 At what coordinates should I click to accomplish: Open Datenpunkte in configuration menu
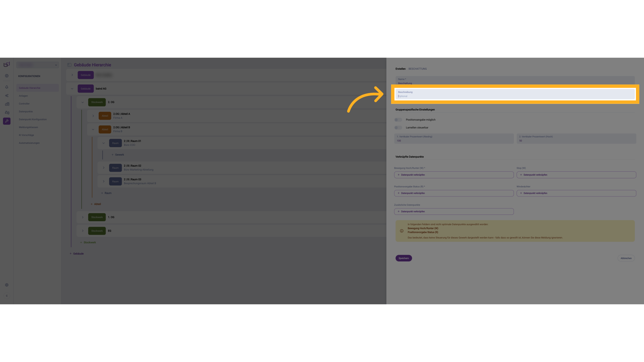(26, 112)
